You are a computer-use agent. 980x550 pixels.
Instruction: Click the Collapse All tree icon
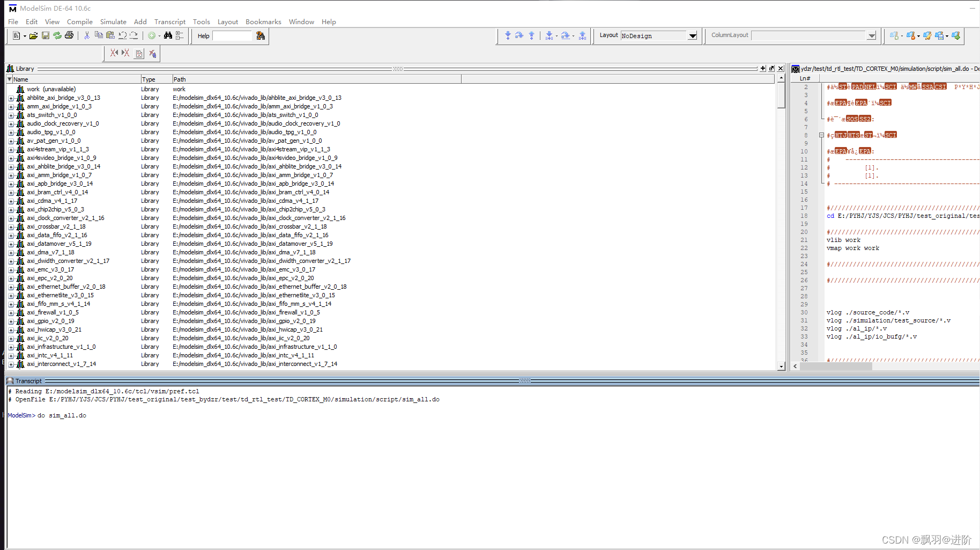click(x=180, y=35)
